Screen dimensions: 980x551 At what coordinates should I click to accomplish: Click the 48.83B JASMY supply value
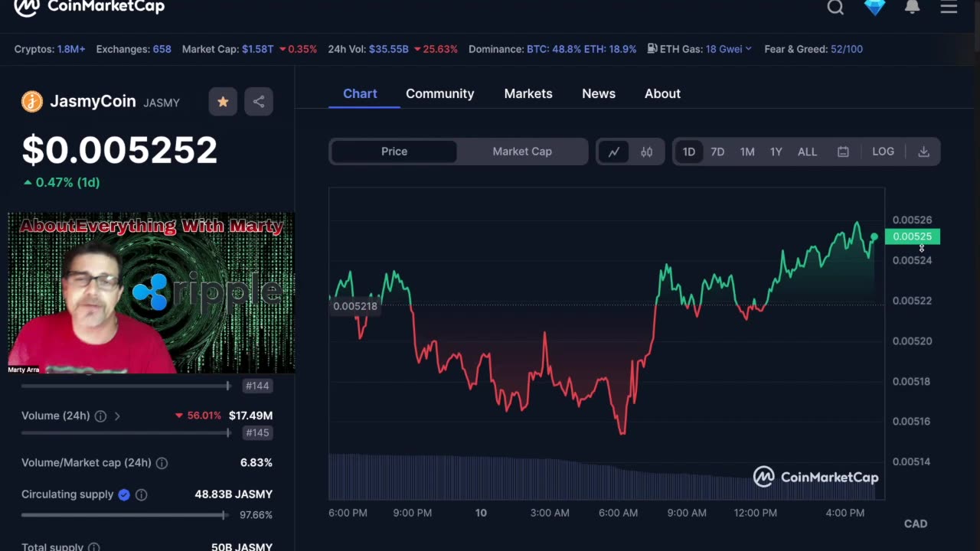point(234,494)
